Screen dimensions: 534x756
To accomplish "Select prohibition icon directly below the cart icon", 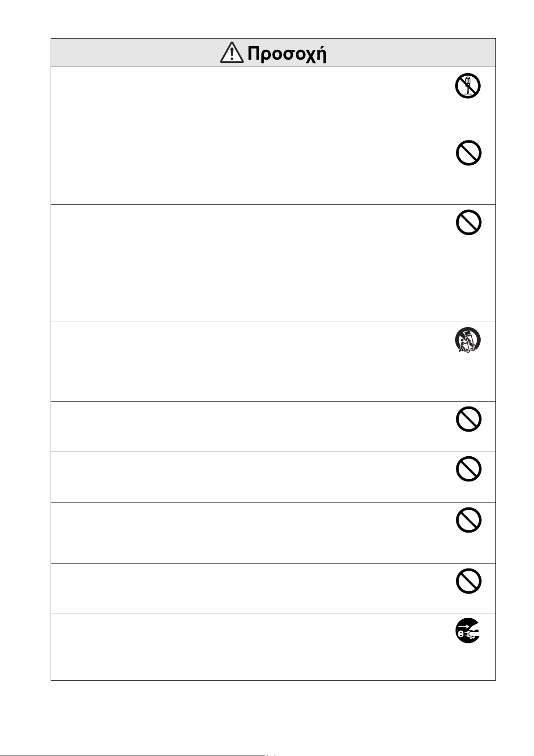I will pos(469,419).
